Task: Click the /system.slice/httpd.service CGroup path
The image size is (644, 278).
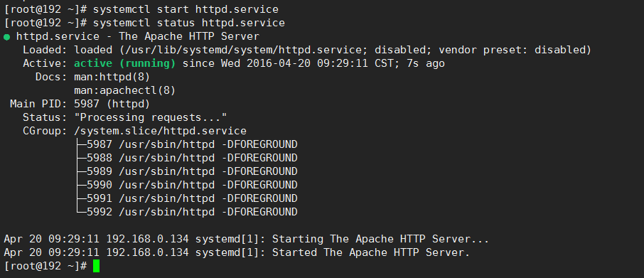Action: pos(160,132)
